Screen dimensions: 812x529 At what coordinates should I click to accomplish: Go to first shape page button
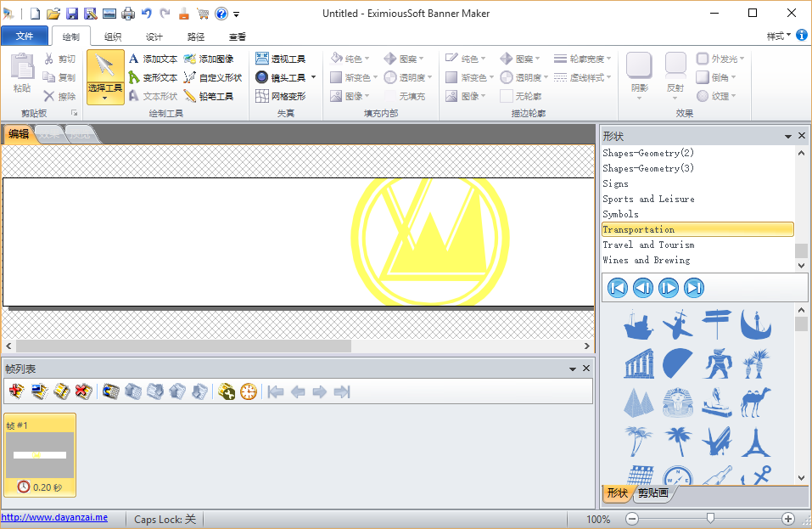(618, 288)
